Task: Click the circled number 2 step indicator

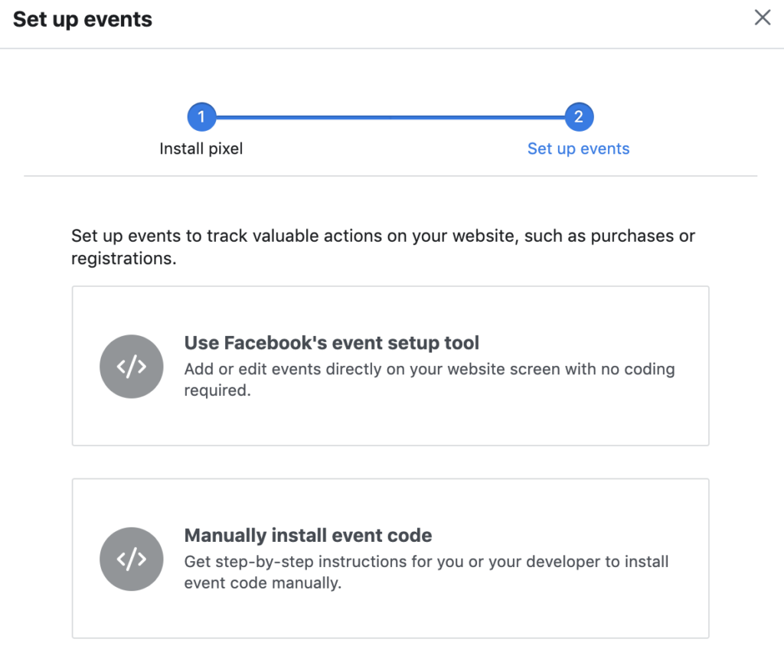Action: click(x=578, y=116)
